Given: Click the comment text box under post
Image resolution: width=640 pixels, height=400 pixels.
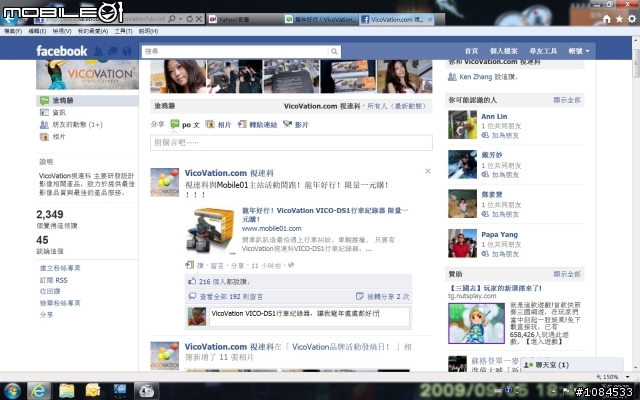Looking at the screenshot, I should coord(309,317).
